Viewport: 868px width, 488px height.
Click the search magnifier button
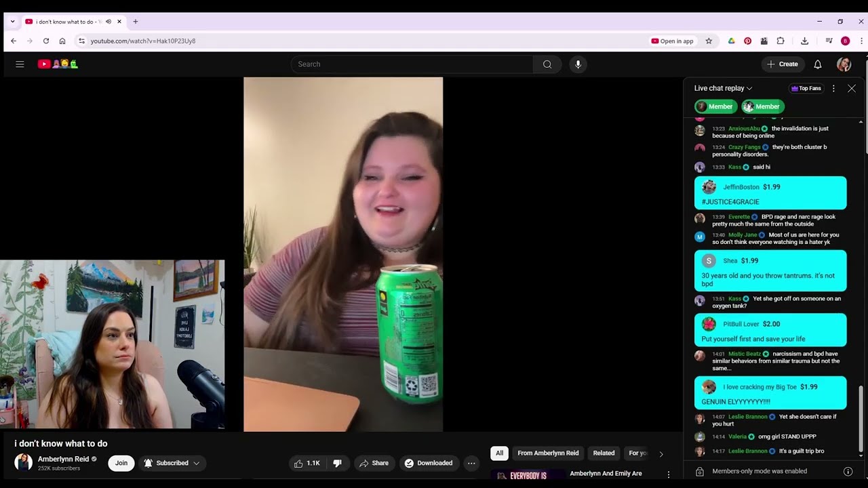[x=547, y=64]
